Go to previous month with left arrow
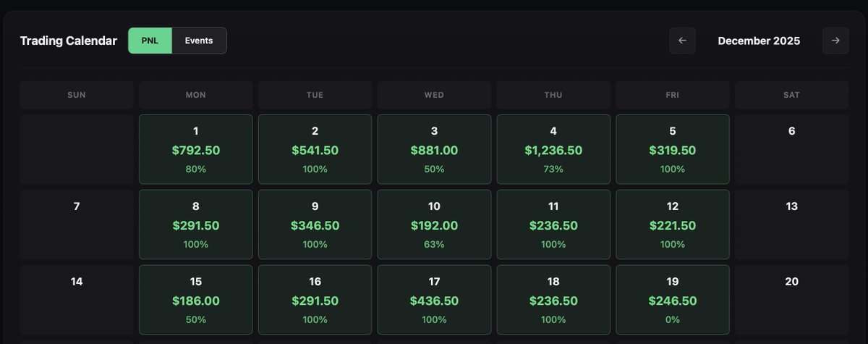 [682, 41]
